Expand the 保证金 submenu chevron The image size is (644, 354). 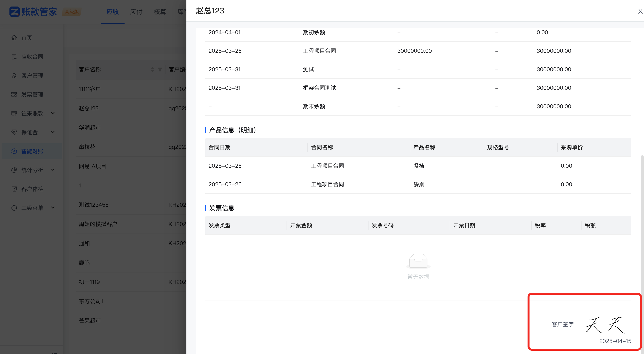click(x=53, y=132)
